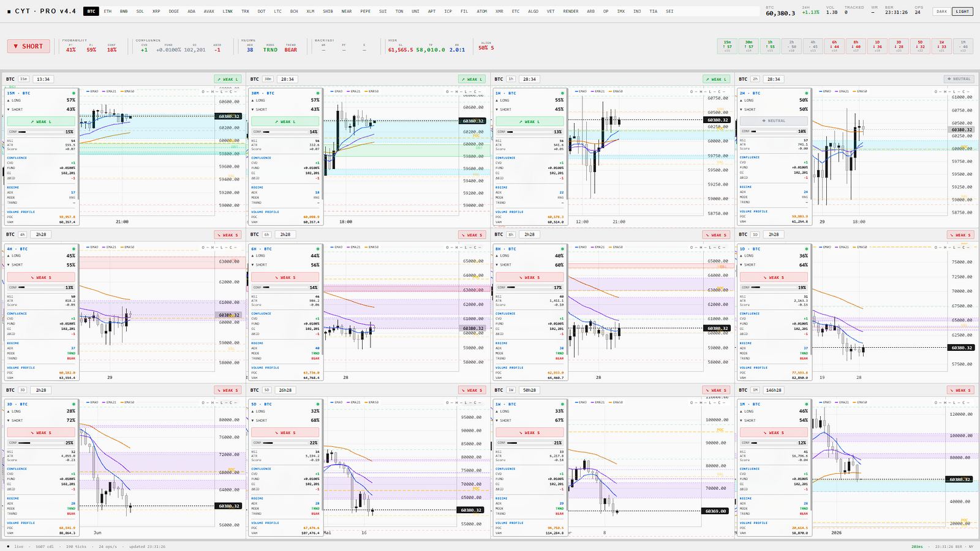Switch to the SOL symbol tab
The image size is (980, 551).
(140, 11)
